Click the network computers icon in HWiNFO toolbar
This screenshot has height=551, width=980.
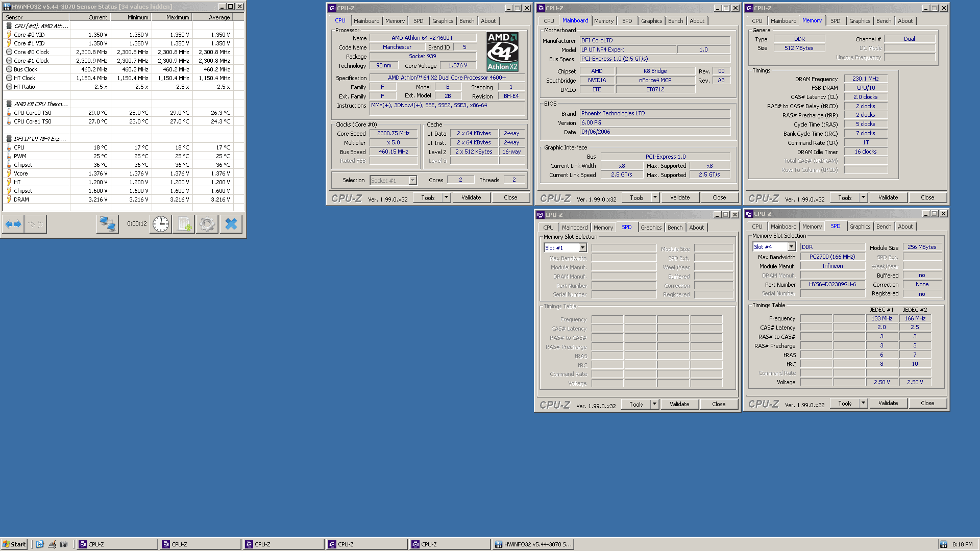(107, 224)
